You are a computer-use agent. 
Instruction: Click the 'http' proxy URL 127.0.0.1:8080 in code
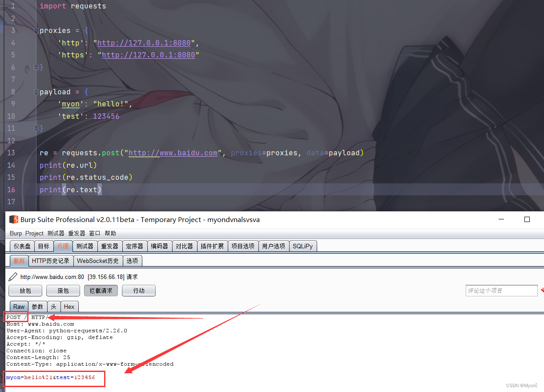click(x=144, y=43)
